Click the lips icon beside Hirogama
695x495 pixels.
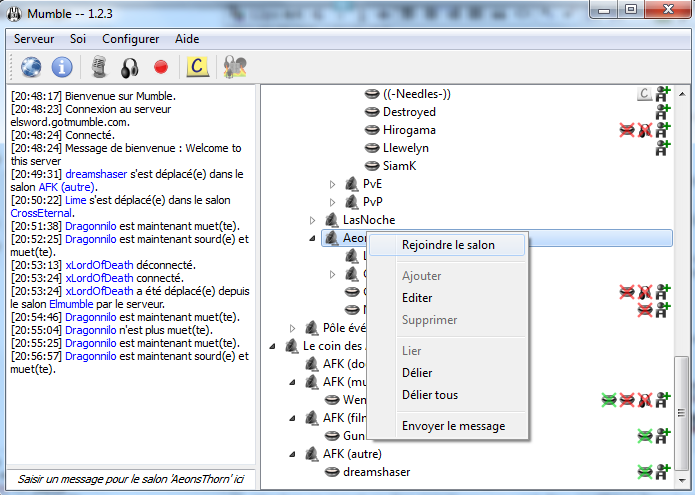(x=372, y=130)
